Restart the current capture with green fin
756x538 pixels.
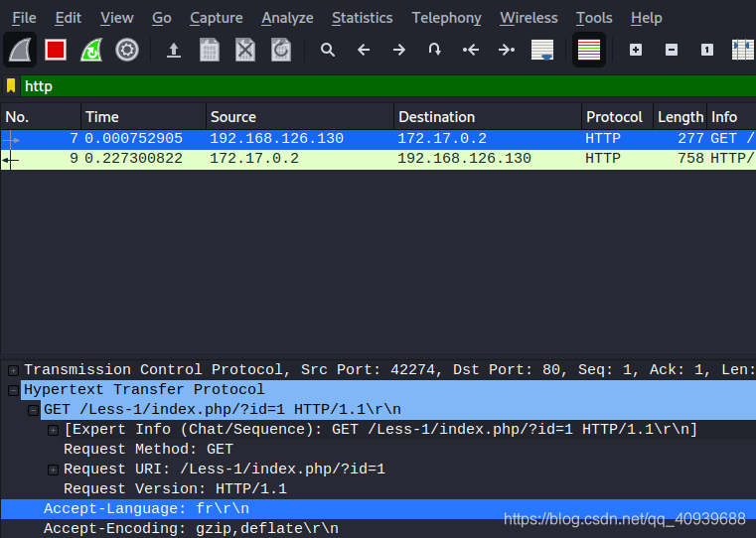pos(91,50)
